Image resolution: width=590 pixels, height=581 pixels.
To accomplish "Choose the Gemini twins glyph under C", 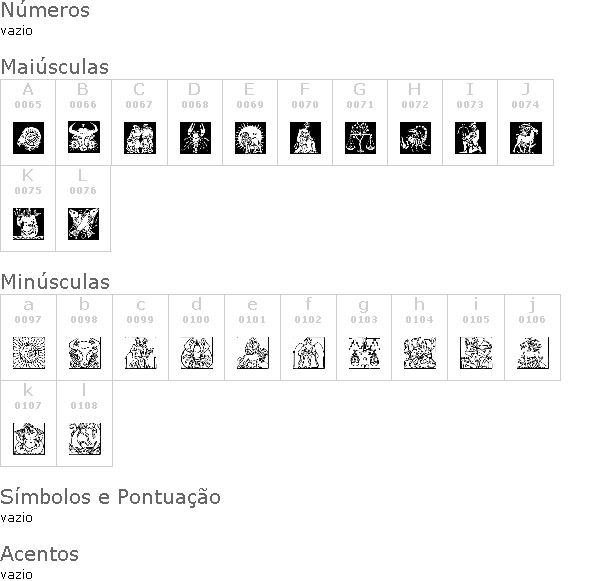I will coord(140,138).
